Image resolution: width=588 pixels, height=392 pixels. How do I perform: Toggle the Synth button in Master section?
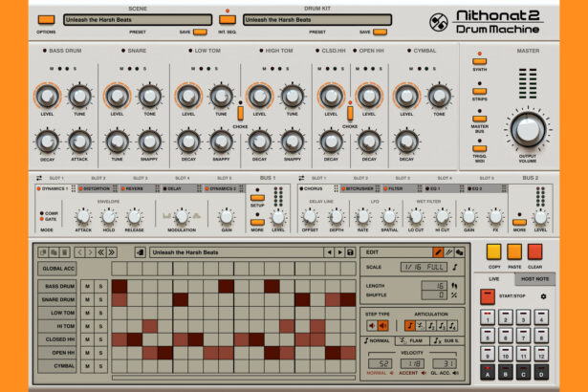(479, 61)
